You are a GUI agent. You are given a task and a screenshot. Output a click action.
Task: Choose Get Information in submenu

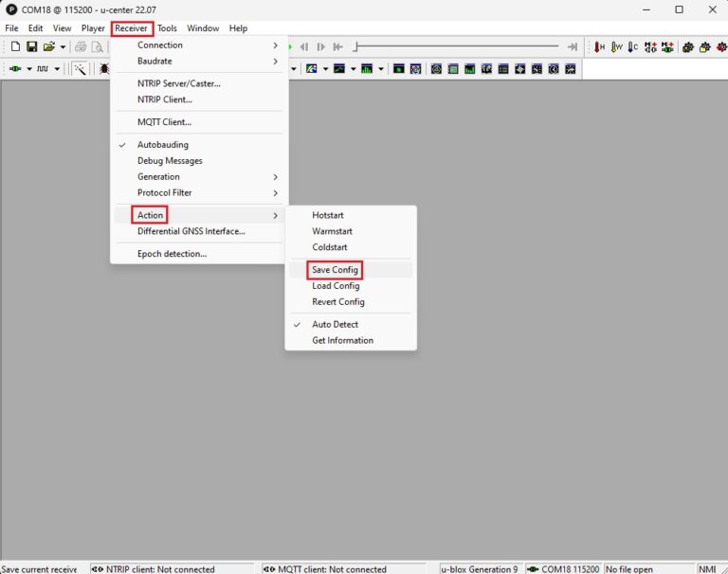click(342, 340)
